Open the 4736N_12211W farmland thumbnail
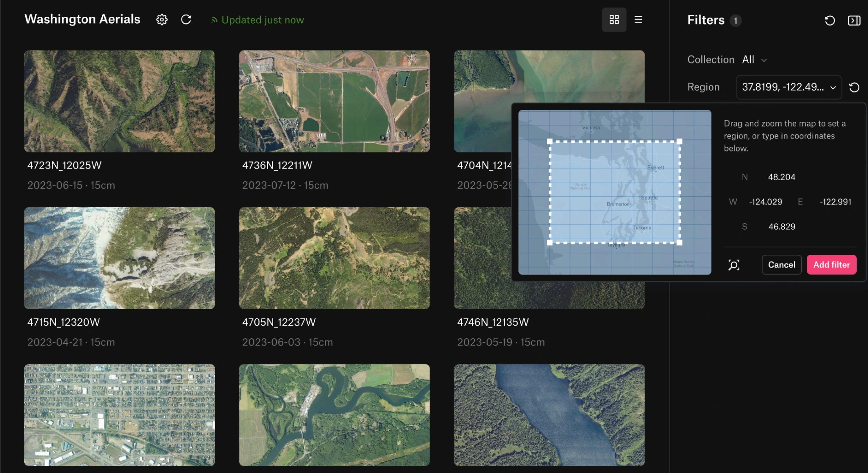868x473 pixels. pos(334,101)
